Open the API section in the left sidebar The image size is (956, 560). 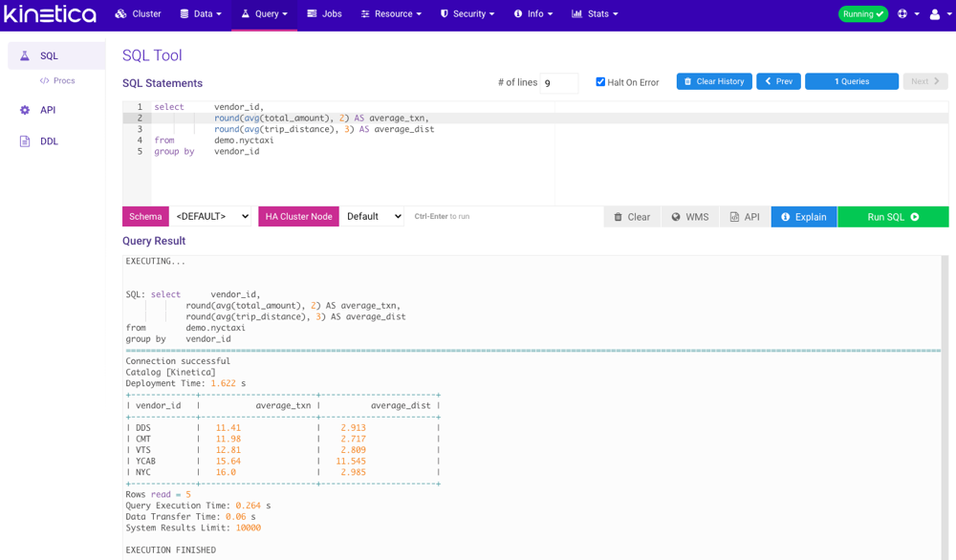click(x=27, y=110)
